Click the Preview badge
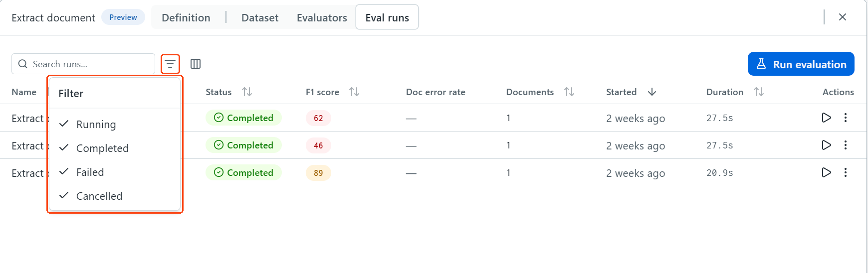The height and width of the screenshot is (273, 868). click(123, 17)
